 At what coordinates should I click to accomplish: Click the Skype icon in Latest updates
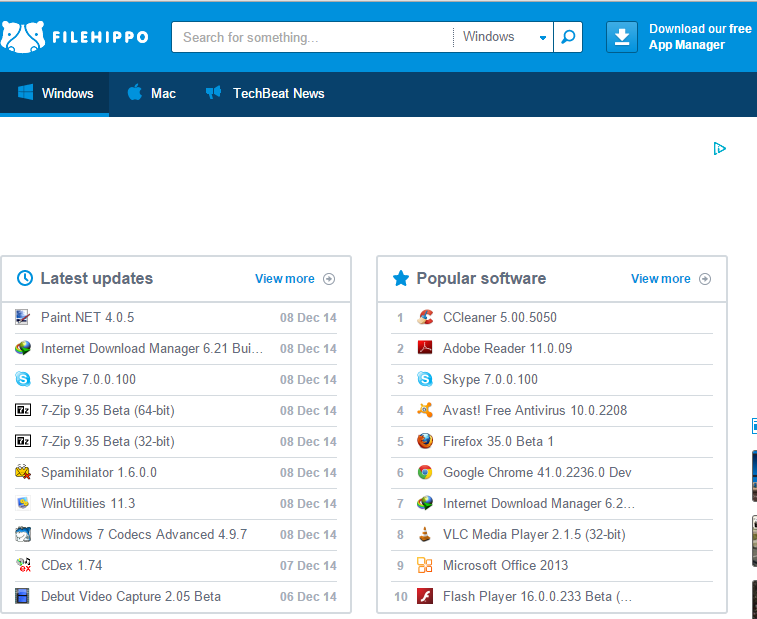pyautogui.click(x=23, y=379)
